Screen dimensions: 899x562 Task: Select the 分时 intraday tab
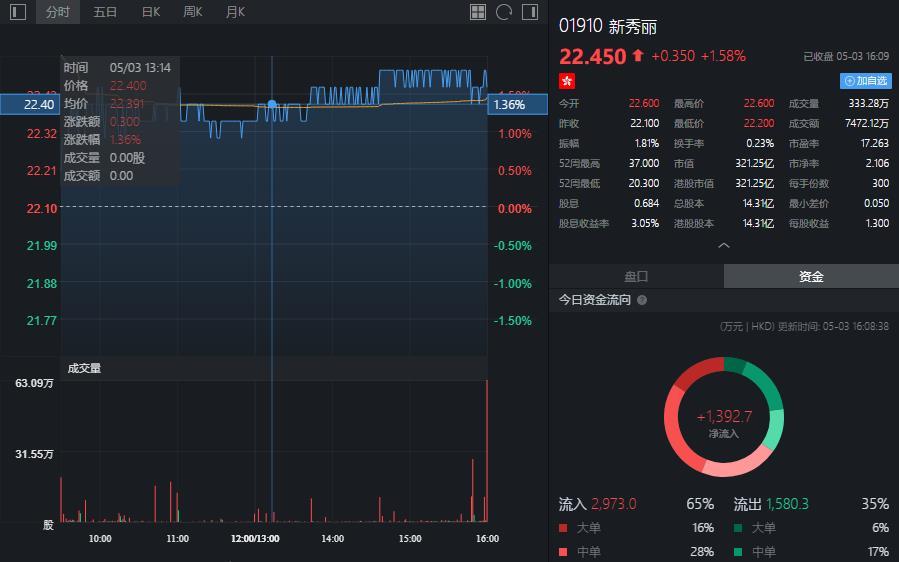[x=58, y=12]
